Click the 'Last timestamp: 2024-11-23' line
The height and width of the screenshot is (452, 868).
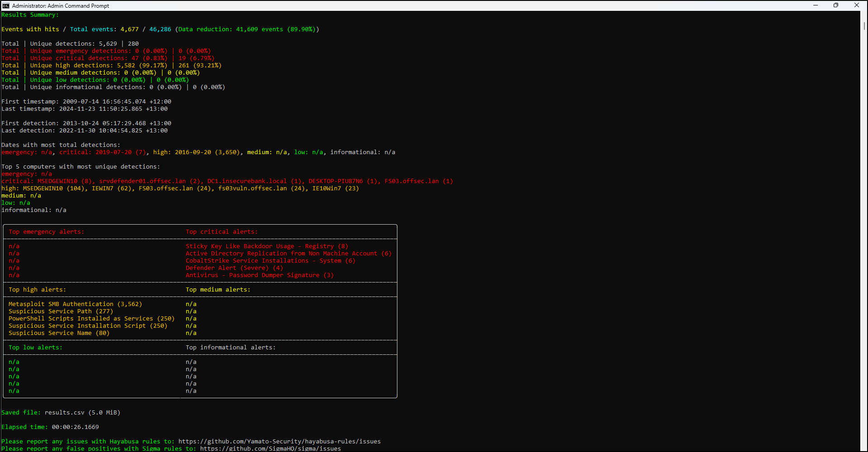(84, 109)
